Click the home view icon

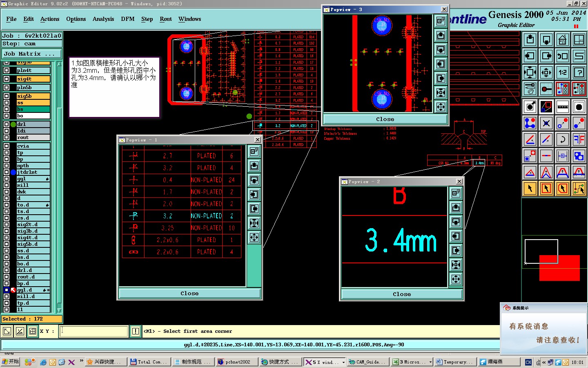click(563, 40)
